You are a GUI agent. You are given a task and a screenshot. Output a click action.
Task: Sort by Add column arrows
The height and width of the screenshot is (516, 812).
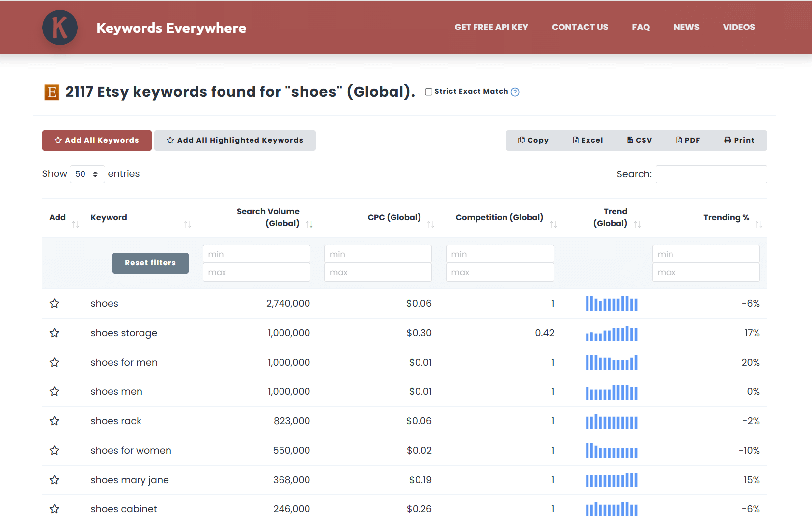click(x=75, y=224)
